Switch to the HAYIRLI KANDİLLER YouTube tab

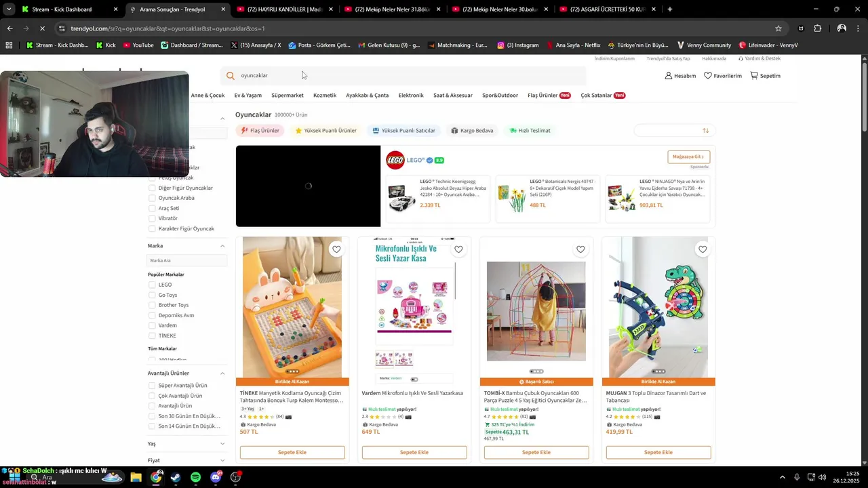[x=285, y=9]
